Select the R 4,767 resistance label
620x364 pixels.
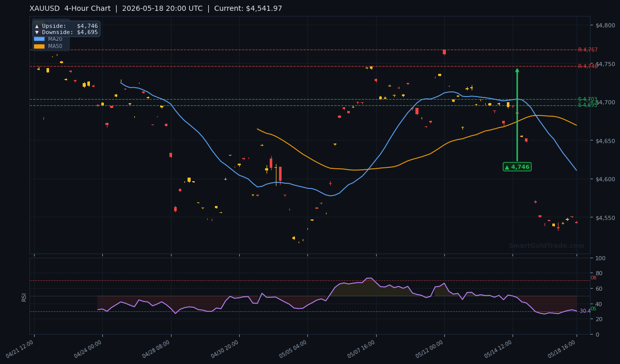point(587,50)
